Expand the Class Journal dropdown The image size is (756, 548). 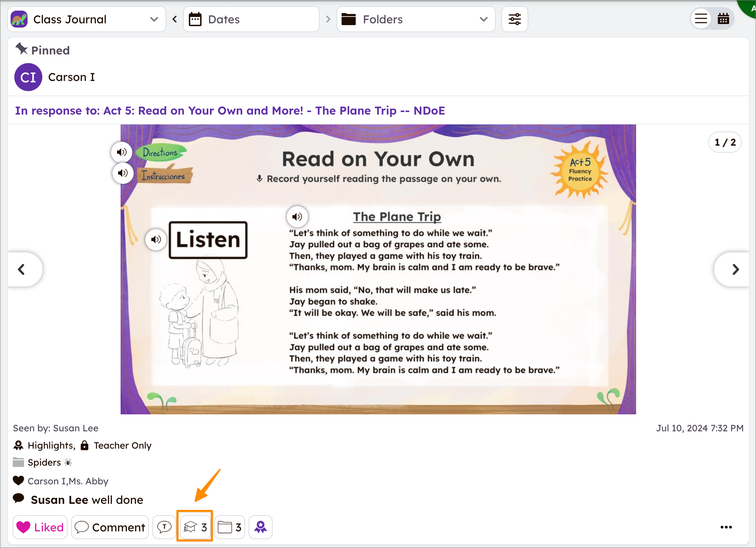tap(86, 19)
